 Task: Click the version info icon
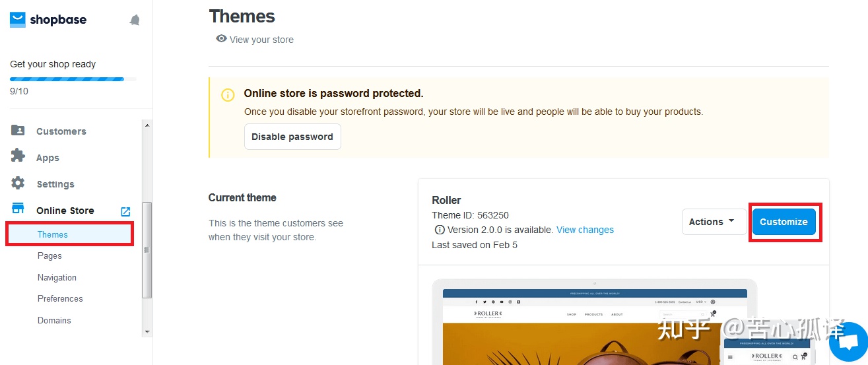(440, 230)
